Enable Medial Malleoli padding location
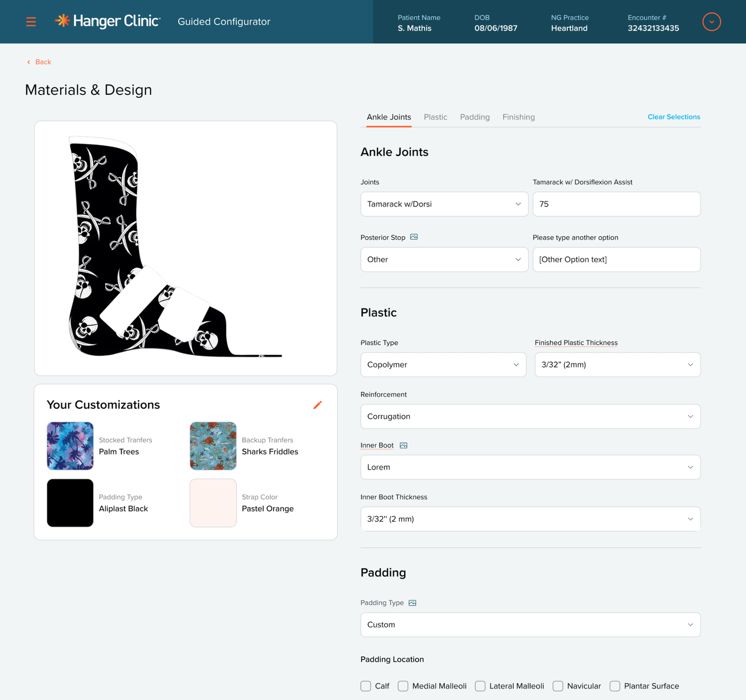The height and width of the screenshot is (700, 746). click(403, 686)
